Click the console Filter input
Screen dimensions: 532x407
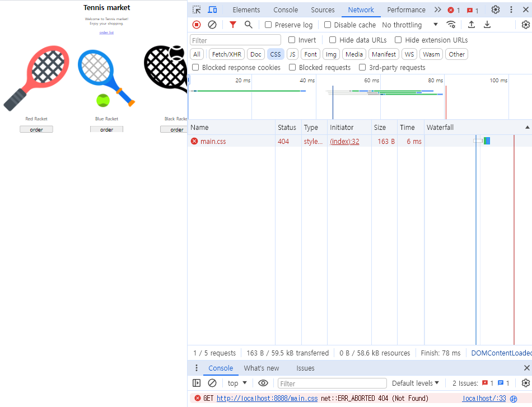click(332, 383)
